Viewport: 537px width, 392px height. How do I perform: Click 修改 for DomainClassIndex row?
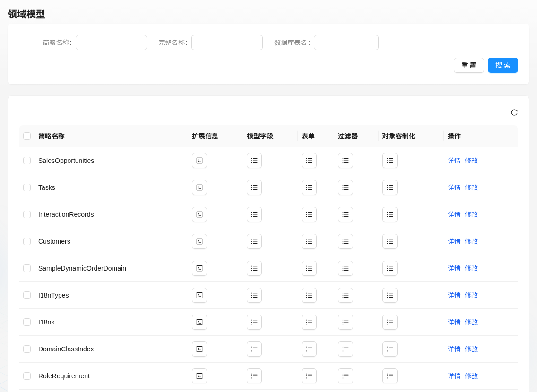tap(471, 349)
